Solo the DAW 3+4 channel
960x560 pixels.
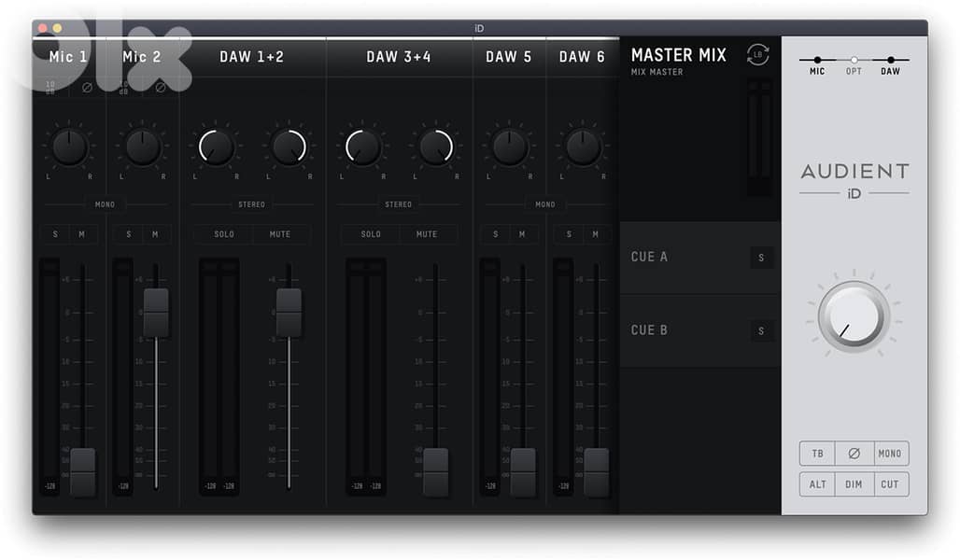pos(371,234)
